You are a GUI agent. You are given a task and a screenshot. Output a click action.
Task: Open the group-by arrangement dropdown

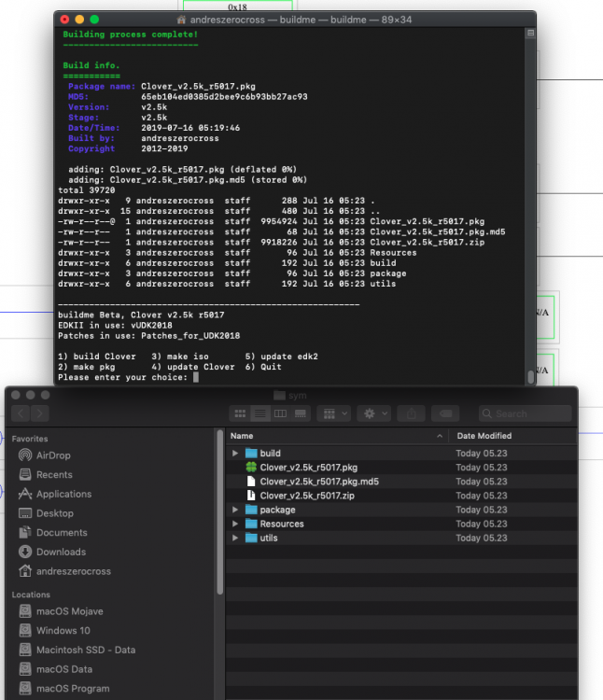tap(334, 413)
